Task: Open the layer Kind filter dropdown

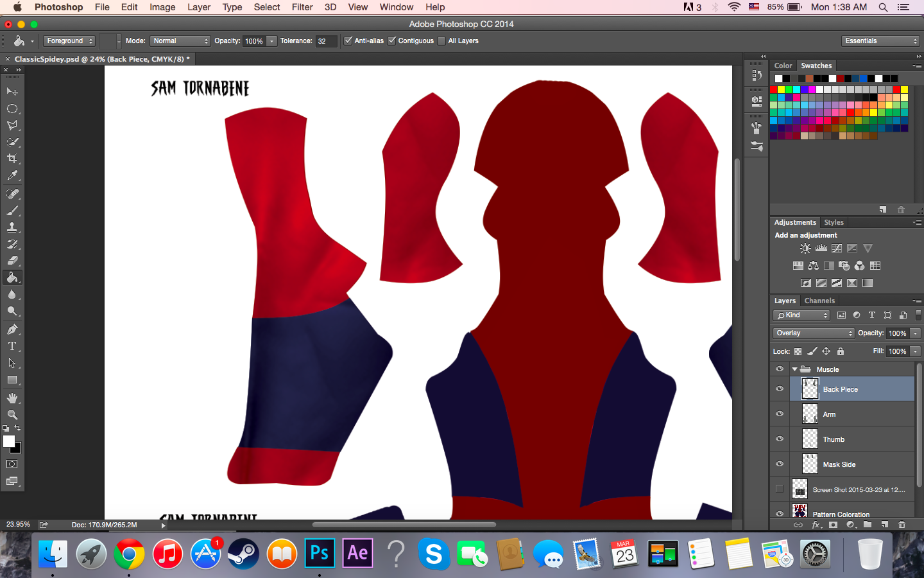Action: pos(801,315)
